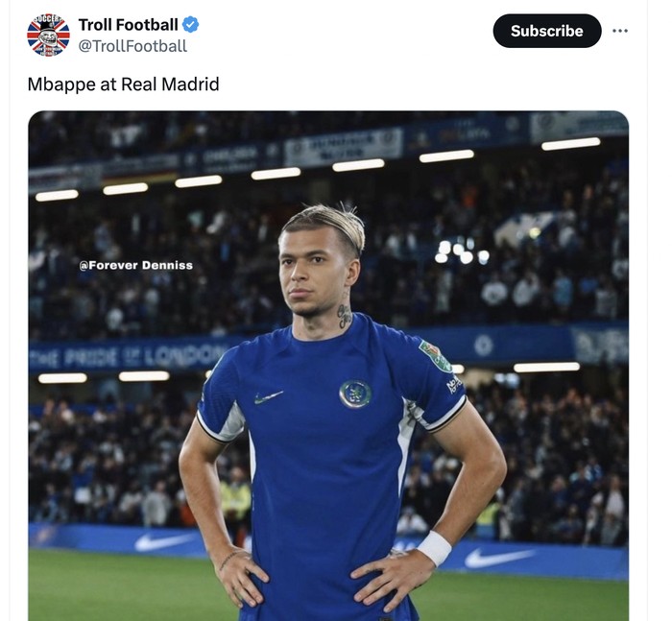This screenshot has height=621, width=672.
Task: Click the blue verified checkmark badge
Action: [192, 25]
